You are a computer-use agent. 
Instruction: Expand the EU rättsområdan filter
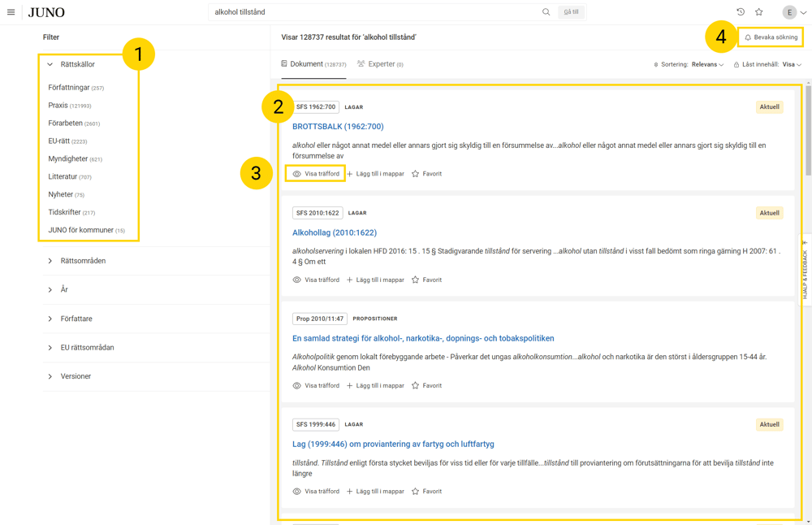(x=80, y=347)
